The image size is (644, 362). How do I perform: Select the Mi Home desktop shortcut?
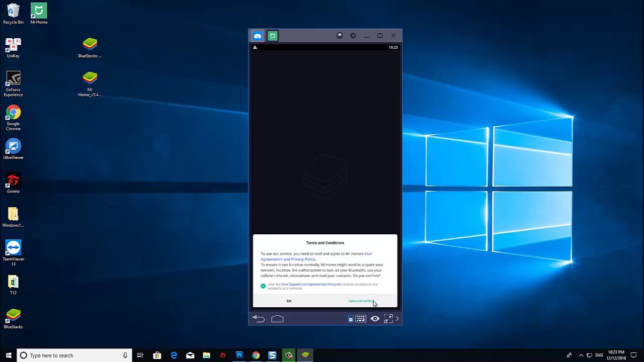pos(39,14)
